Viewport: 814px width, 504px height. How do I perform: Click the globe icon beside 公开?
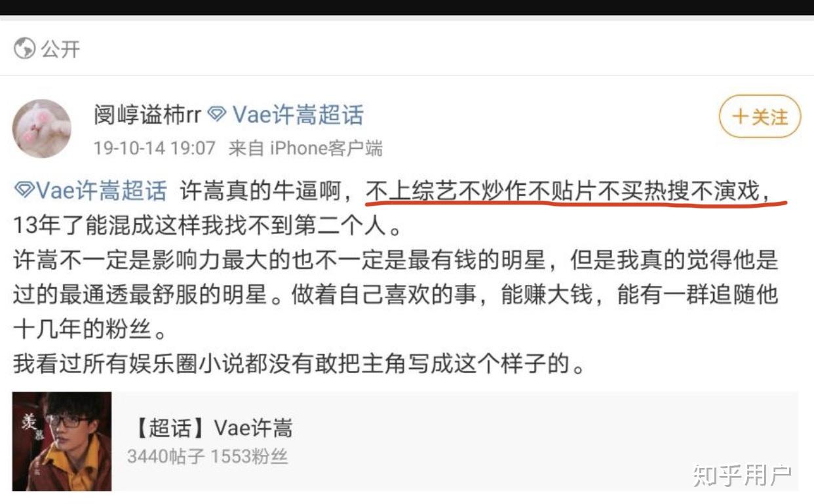click(25, 48)
